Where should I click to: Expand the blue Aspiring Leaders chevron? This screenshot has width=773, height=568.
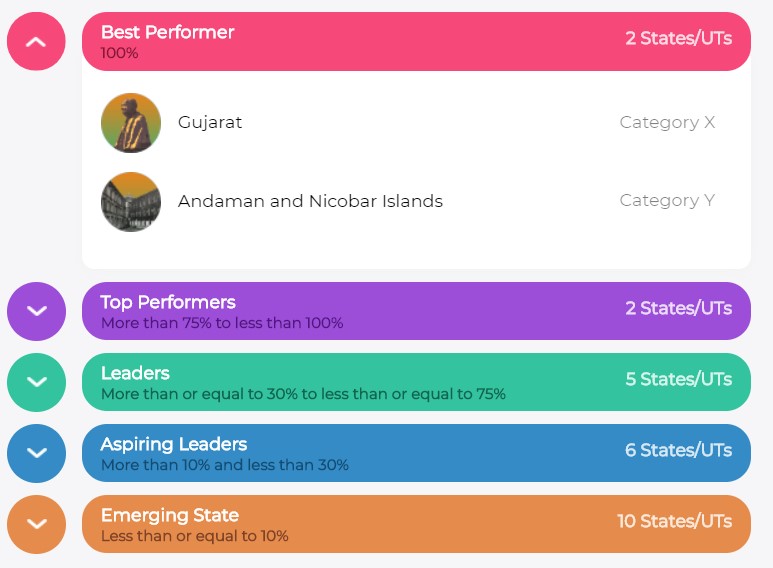tap(36, 453)
